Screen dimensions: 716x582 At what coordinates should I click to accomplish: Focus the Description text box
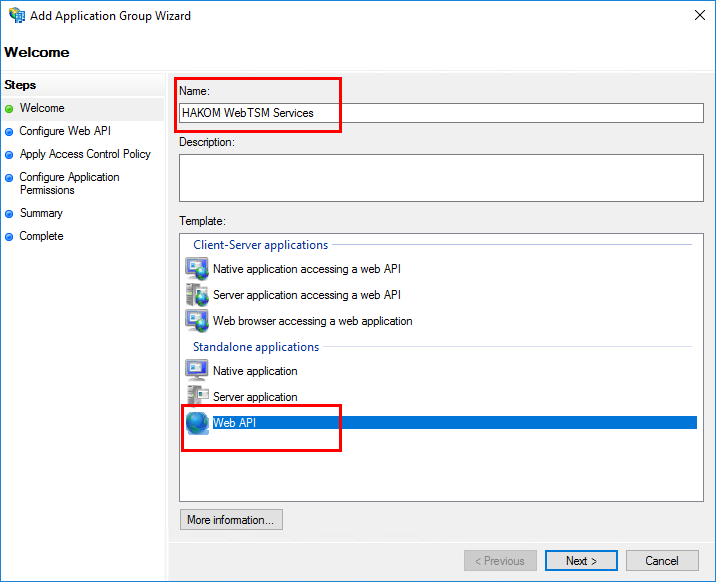click(x=441, y=178)
